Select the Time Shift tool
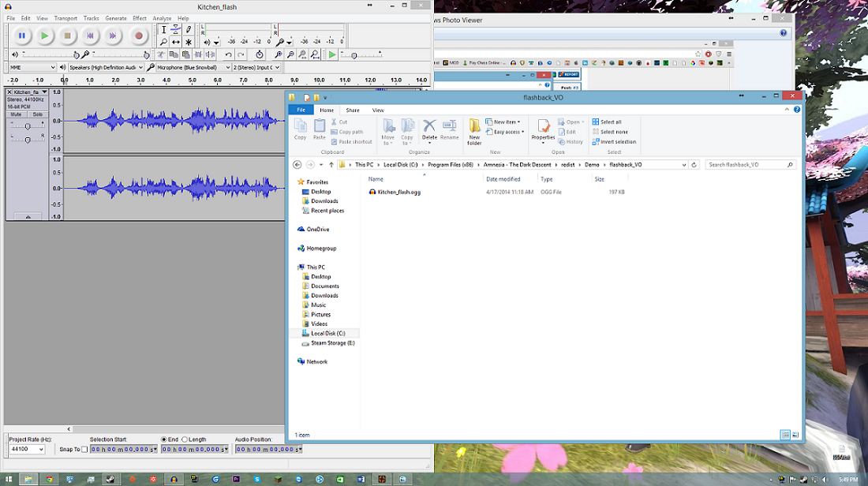The width and height of the screenshot is (868, 486). coord(176,42)
